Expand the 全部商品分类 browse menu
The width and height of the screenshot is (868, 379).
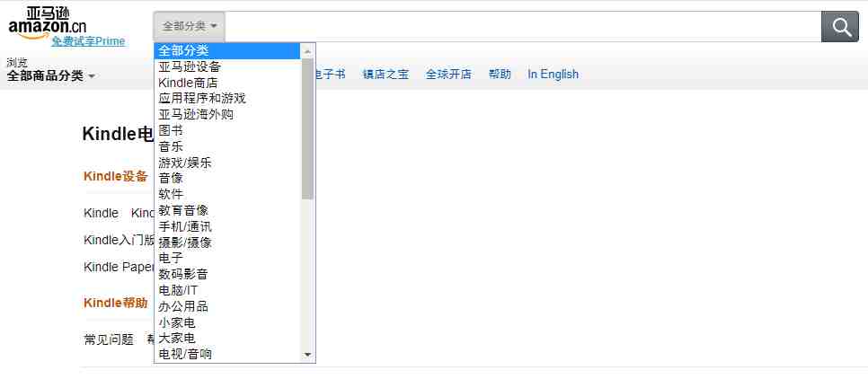pos(50,75)
